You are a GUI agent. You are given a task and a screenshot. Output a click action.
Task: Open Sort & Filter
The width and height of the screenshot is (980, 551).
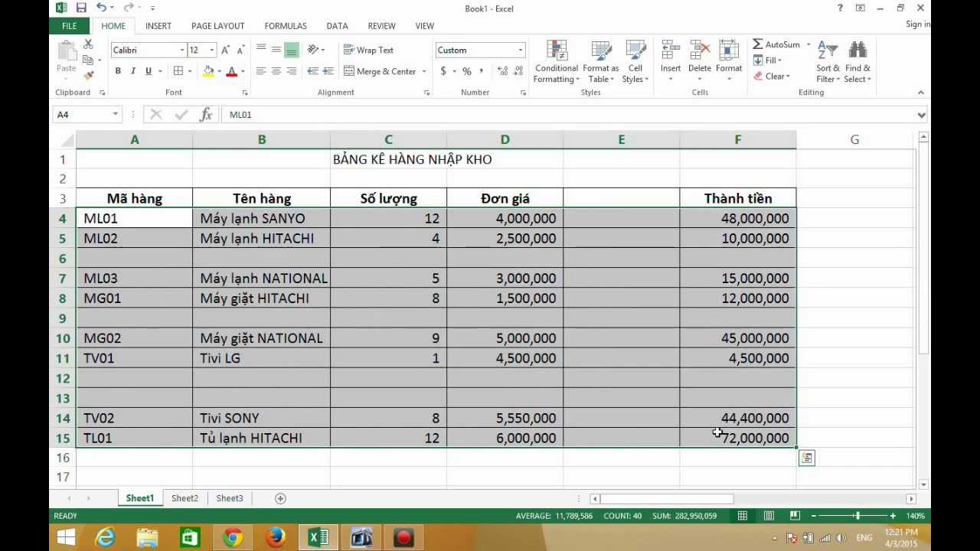click(828, 62)
